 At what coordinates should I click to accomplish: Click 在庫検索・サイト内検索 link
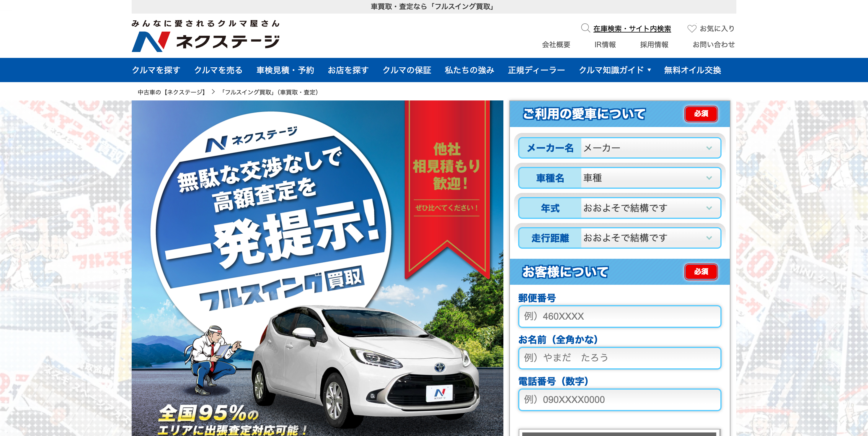(x=632, y=29)
